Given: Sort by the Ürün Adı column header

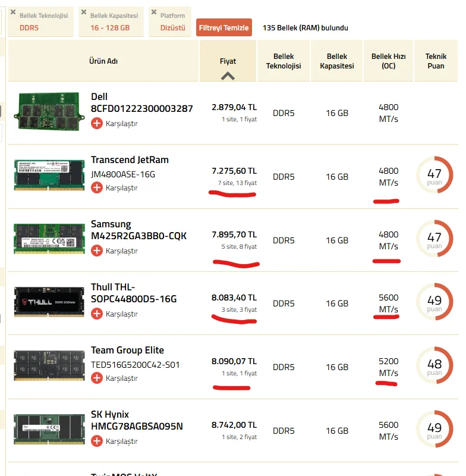Looking at the screenshot, I should 103,61.
